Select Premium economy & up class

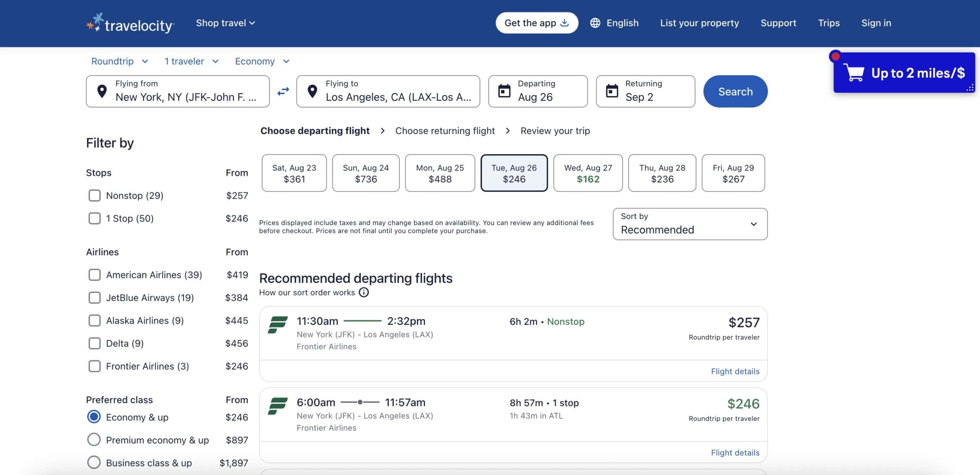pos(94,440)
